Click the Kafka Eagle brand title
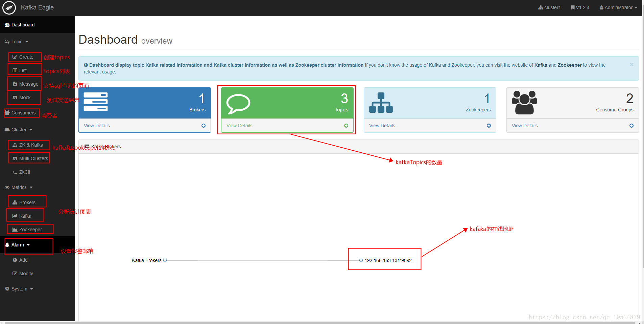The width and height of the screenshot is (644, 324). pyautogui.click(x=37, y=7)
